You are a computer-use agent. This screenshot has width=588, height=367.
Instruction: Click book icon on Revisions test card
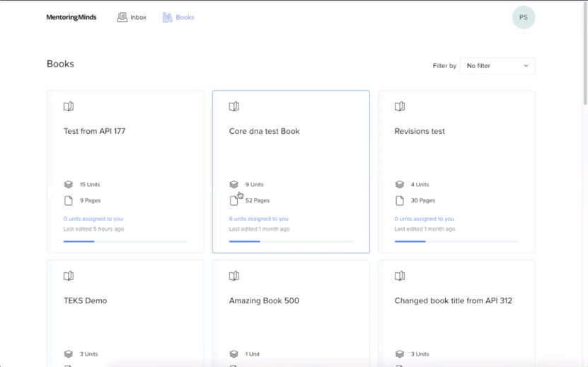coord(400,106)
